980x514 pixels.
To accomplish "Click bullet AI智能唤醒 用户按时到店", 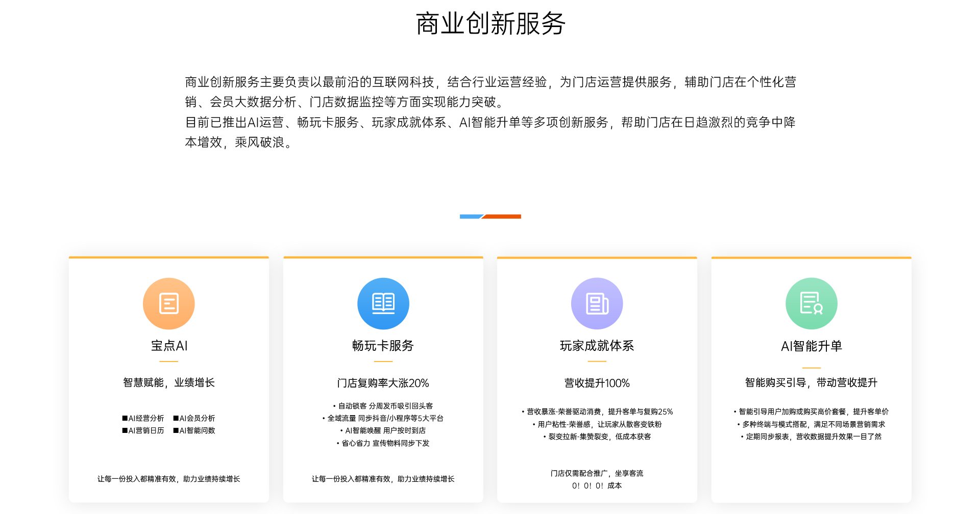I will (x=383, y=430).
